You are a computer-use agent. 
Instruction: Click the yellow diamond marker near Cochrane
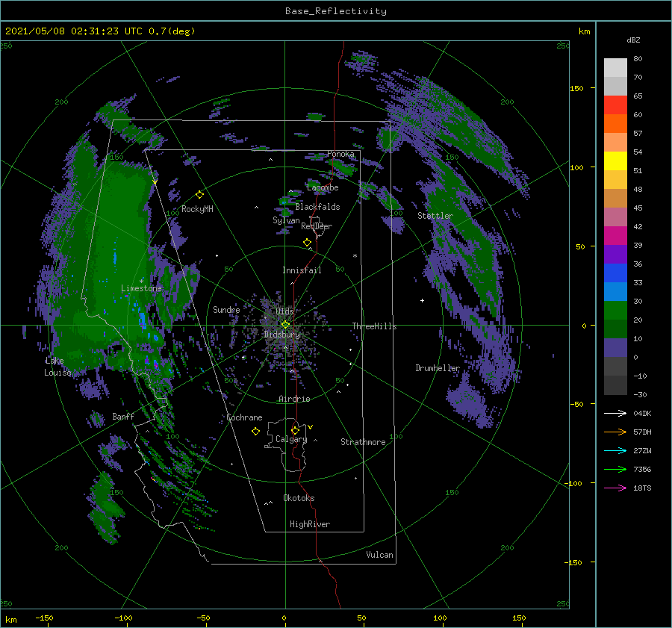pyautogui.click(x=255, y=432)
